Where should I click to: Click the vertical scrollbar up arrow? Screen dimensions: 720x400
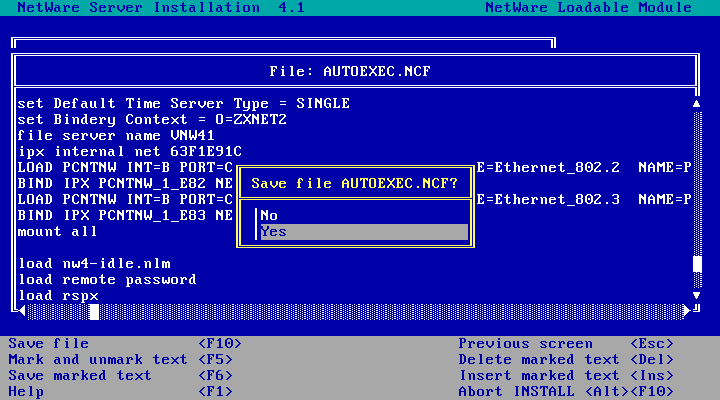point(697,104)
